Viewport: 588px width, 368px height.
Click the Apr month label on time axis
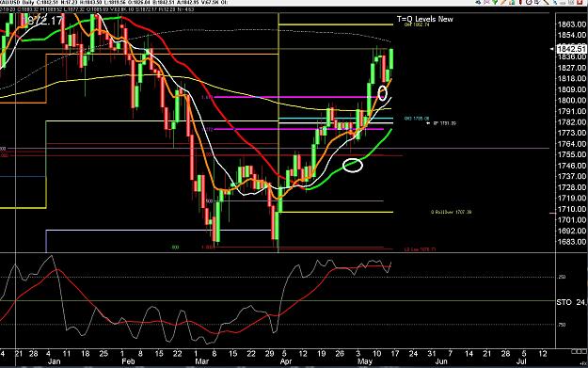point(286,361)
